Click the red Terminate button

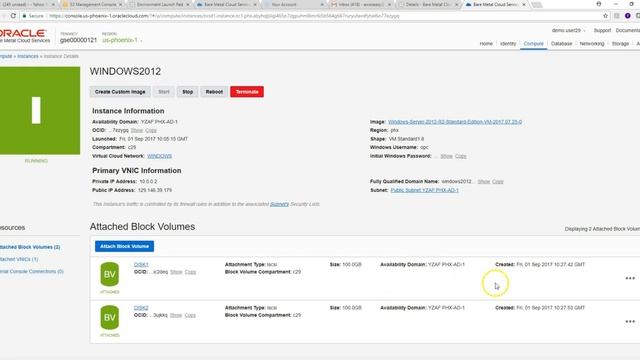[x=247, y=92]
